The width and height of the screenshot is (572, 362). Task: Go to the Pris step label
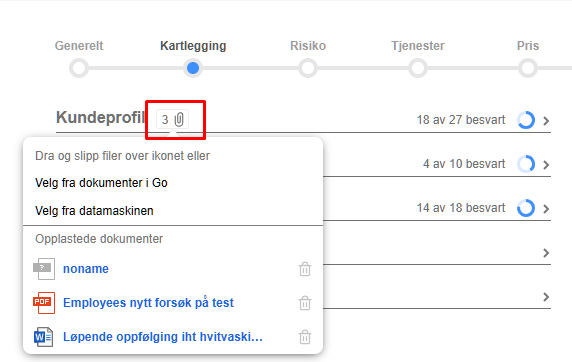527,46
